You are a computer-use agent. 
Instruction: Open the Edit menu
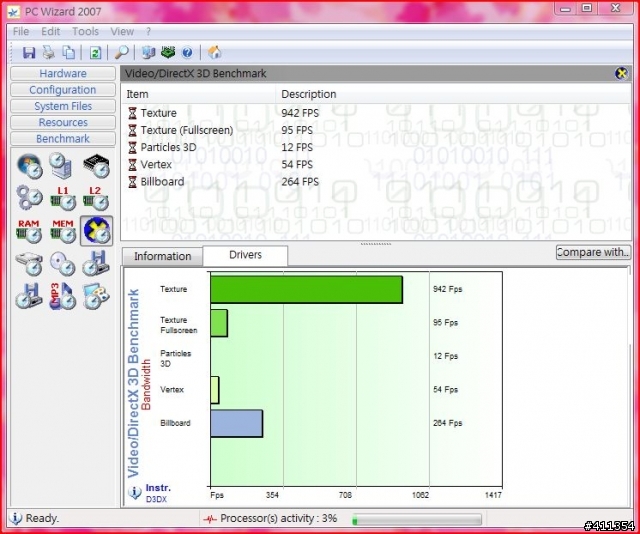tap(51, 31)
